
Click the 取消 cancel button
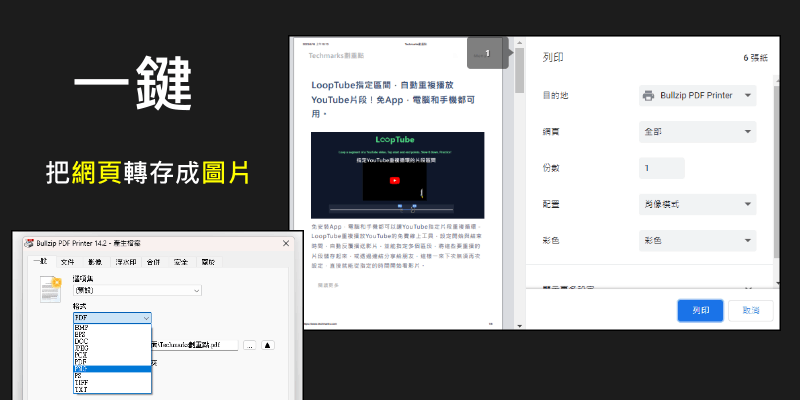(x=750, y=311)
